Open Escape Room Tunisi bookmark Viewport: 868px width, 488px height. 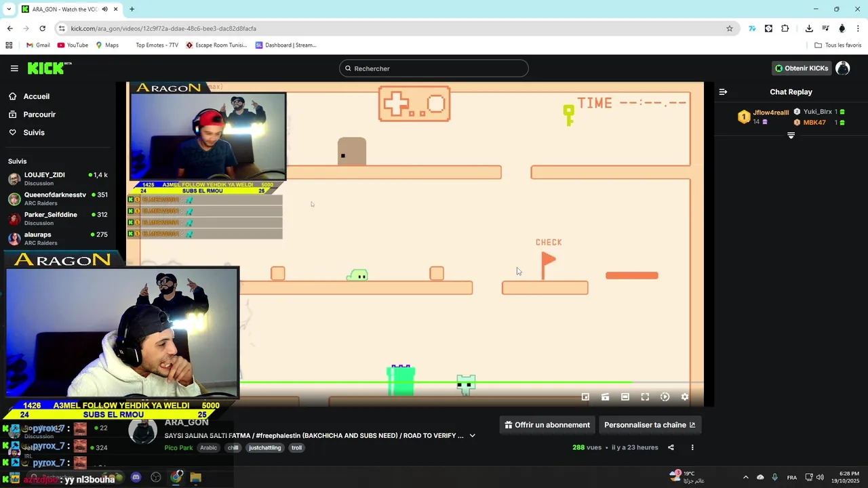[x=216, y=45]
